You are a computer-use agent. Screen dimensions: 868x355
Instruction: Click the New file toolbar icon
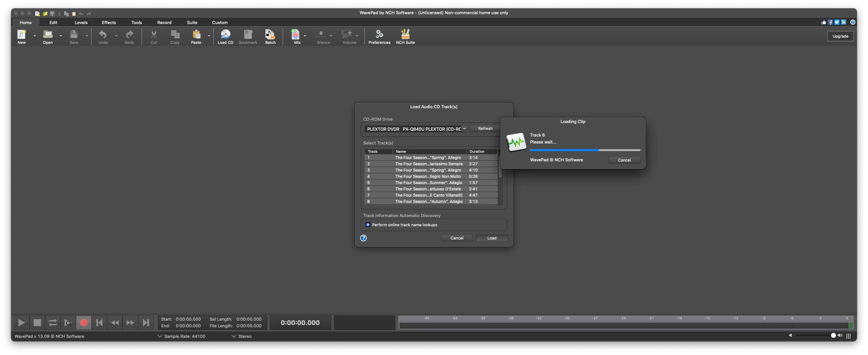click(21, 37)
